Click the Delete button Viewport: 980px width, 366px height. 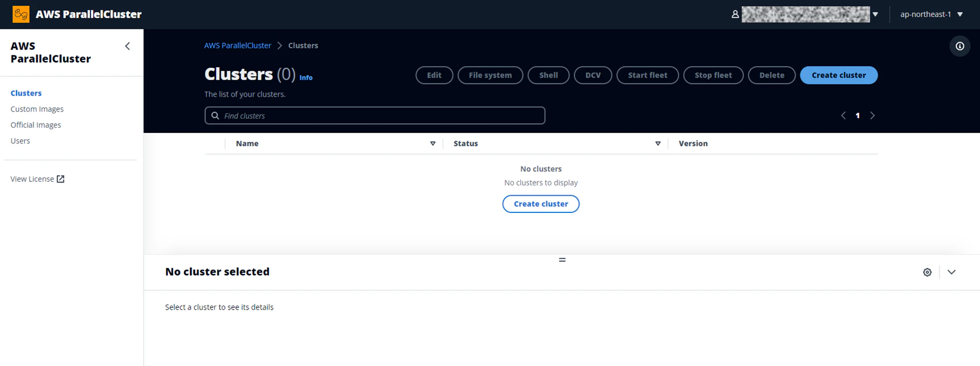point(772,75)
